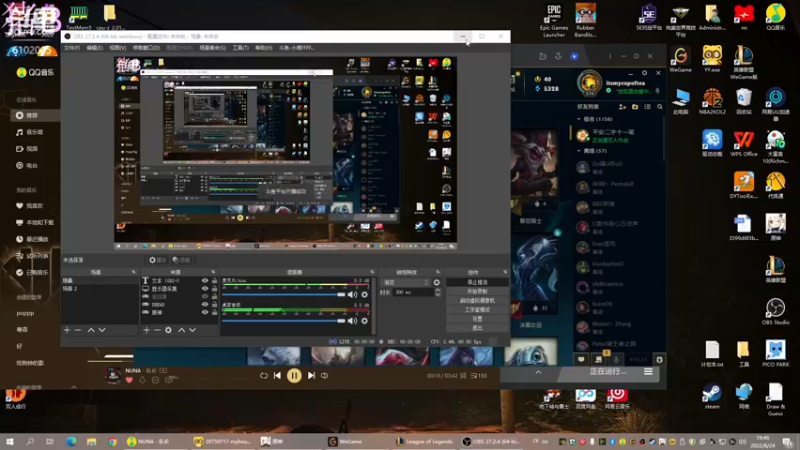The width and height of the screenshot is (800, 450).
Task: Open 视图(V) menu in OBS
Action: [118, 48]
